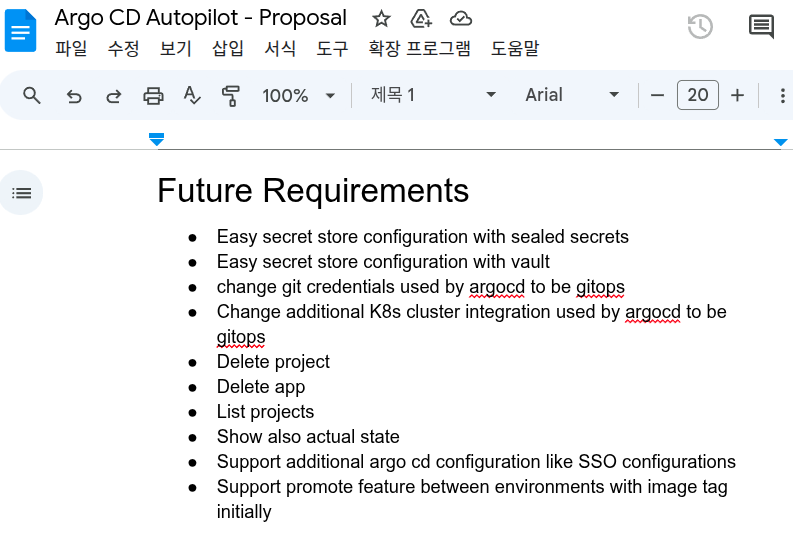The image size is (793, 536).
Task: Click the add to Drive shortcut icon
Action: click(x=421, y=19)
